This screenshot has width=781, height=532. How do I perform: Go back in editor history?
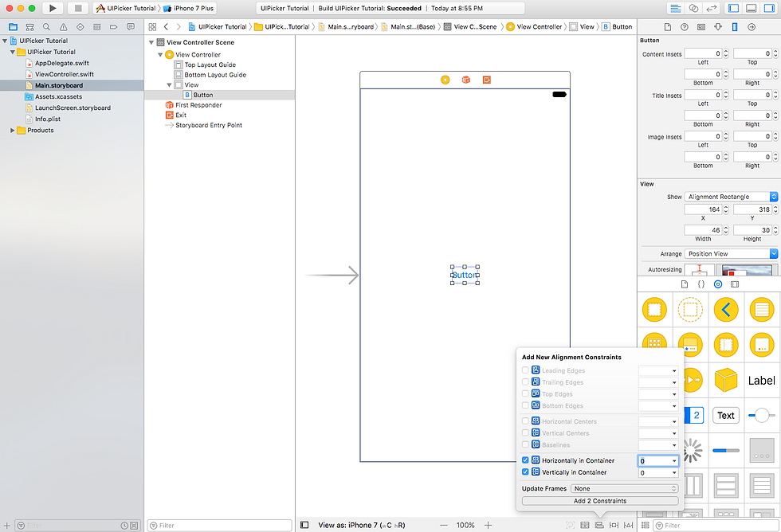coord(166,27)
